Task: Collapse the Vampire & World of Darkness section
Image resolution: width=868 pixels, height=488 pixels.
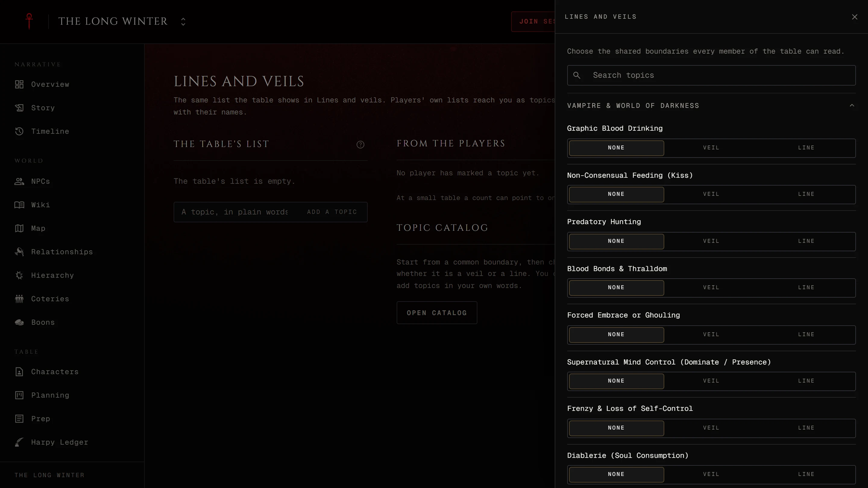Action: point(852,105)
